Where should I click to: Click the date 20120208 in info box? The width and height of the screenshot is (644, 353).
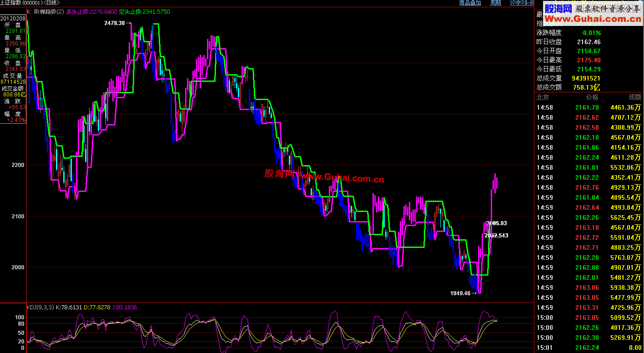(13, 18)
